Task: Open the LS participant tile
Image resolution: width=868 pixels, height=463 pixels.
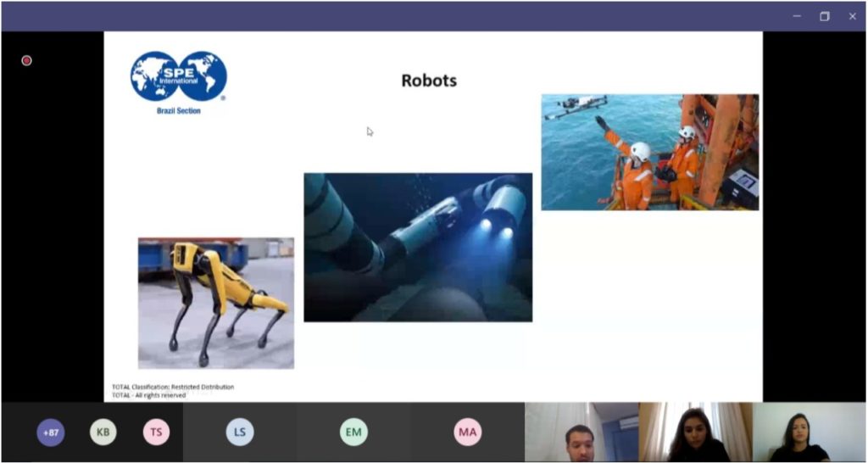Action: (x=240, y=432)
